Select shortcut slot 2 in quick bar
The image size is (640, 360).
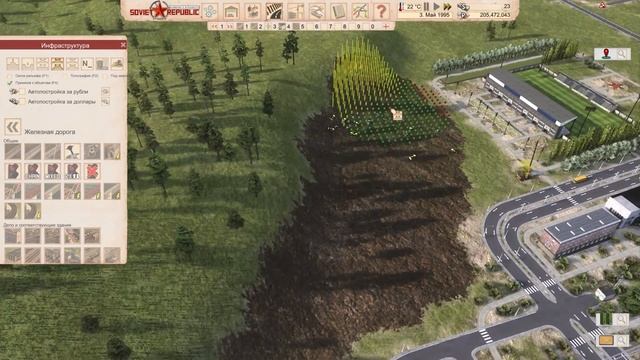(x=257, y=27)
